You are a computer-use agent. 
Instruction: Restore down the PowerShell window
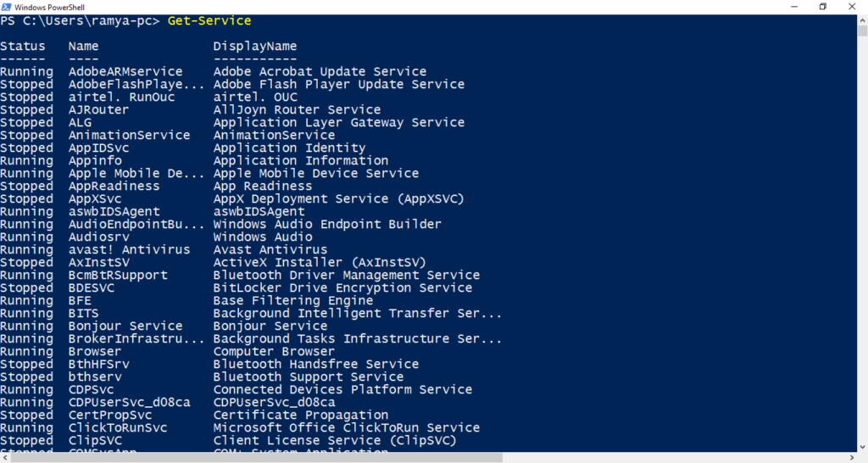[x=822, y=7]
